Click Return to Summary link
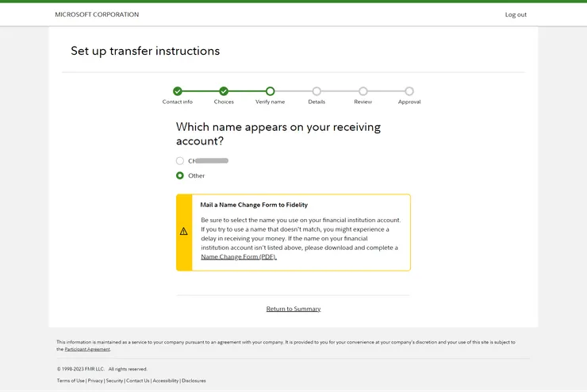587x392 pixels. tap(293, 309)
